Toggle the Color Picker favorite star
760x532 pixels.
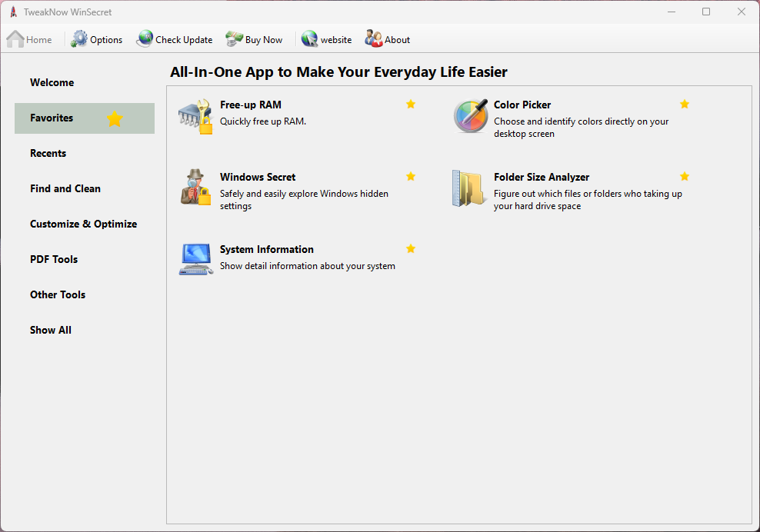point(685,105)
